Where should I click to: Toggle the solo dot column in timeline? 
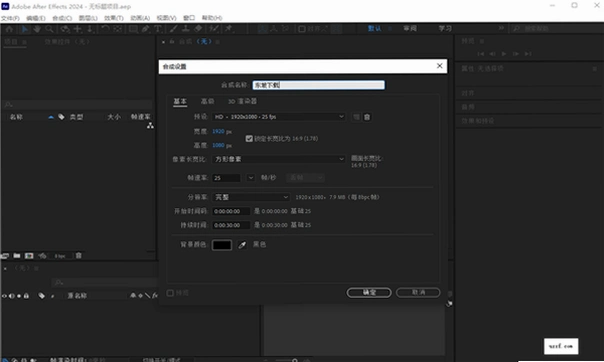point(19,296)
